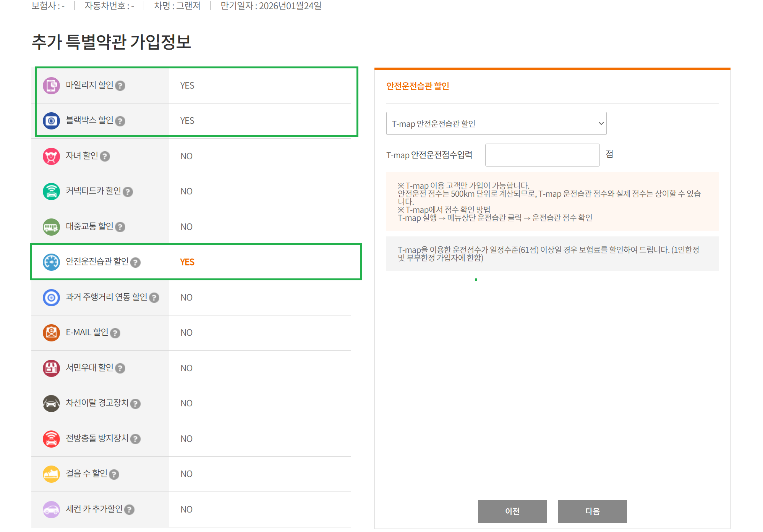Click the 전방충돌 방지장치 red car icon
Screen dimensions: 763x532
51,439
